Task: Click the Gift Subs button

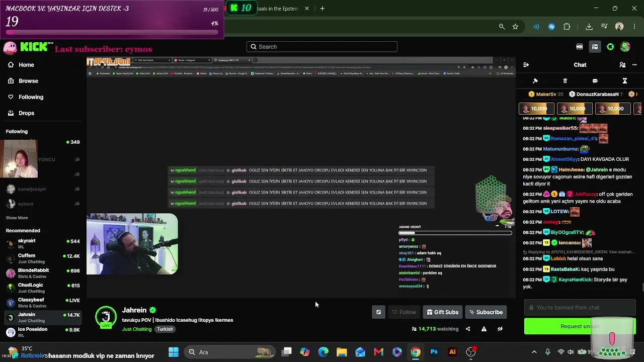Action: click(x=443, y=312)
